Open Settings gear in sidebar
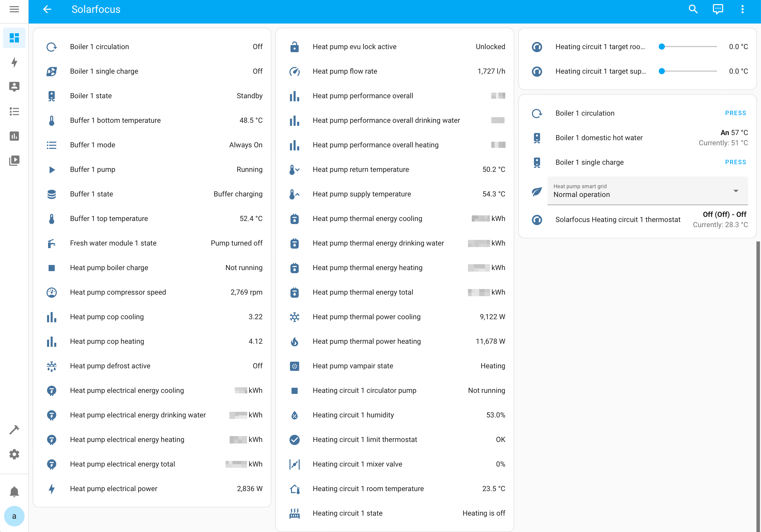 coord(14,454)
